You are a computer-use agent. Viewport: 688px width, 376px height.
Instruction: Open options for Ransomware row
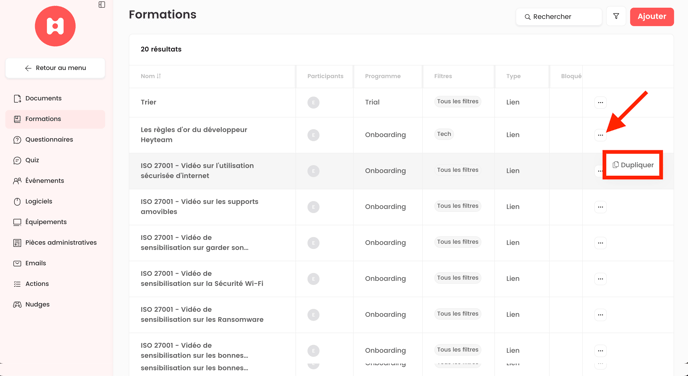[x=600, y=315]
